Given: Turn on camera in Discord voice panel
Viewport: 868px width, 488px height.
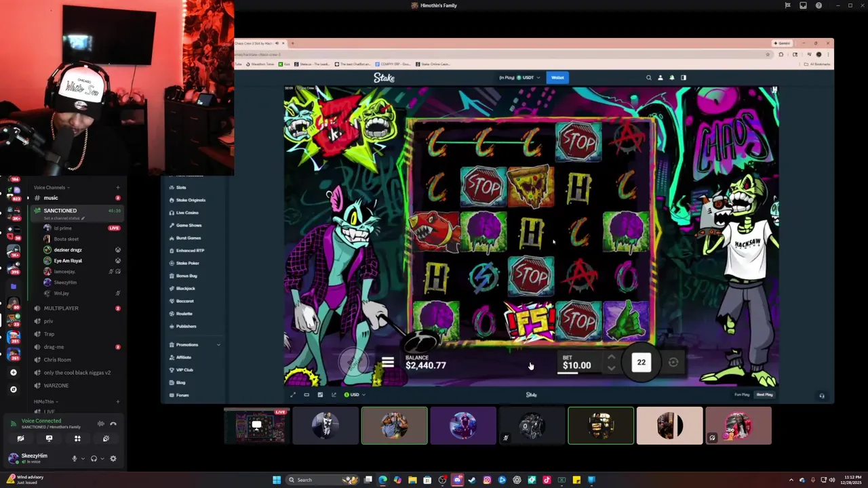Looking at the screenshot, I should 20,439.
